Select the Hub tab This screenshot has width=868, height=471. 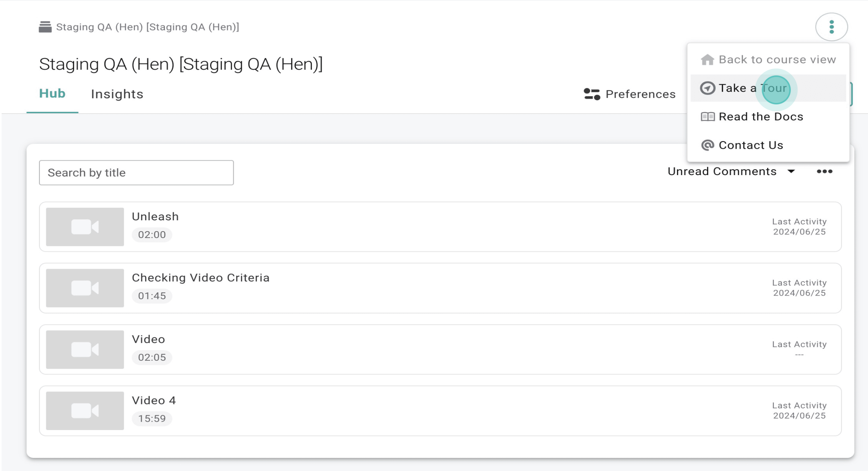coord(52,94)
